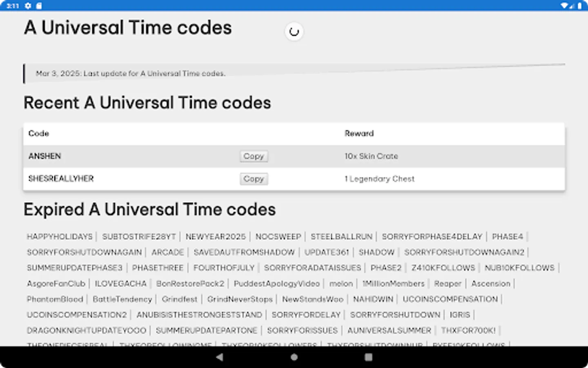Click the Reward column header
Image resolution: width=588 pixels, height=368 pixels.
(x=359, y=133)
